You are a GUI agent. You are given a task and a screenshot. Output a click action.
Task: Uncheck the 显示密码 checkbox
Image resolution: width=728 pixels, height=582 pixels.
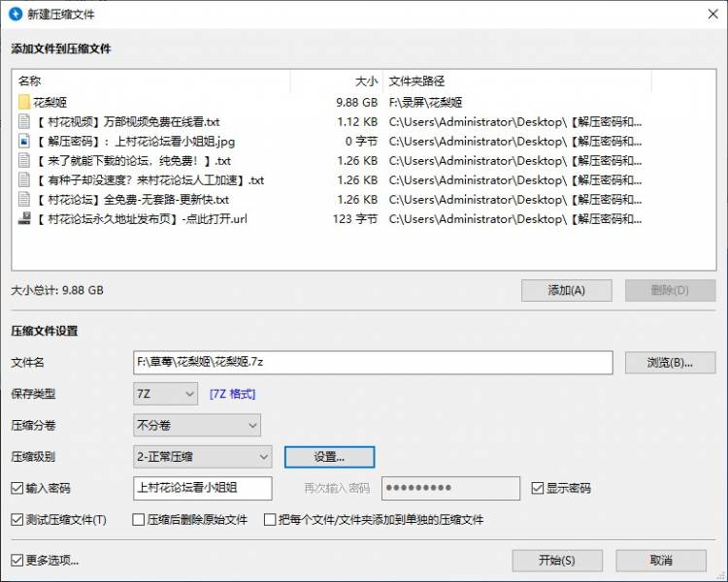point(538,488)
